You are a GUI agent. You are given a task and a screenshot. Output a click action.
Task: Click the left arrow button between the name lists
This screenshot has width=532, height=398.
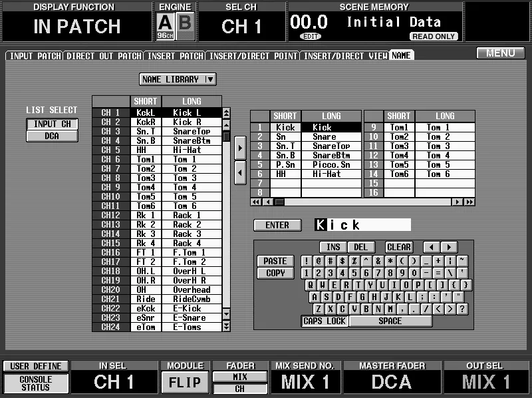[x=240, y=172]
